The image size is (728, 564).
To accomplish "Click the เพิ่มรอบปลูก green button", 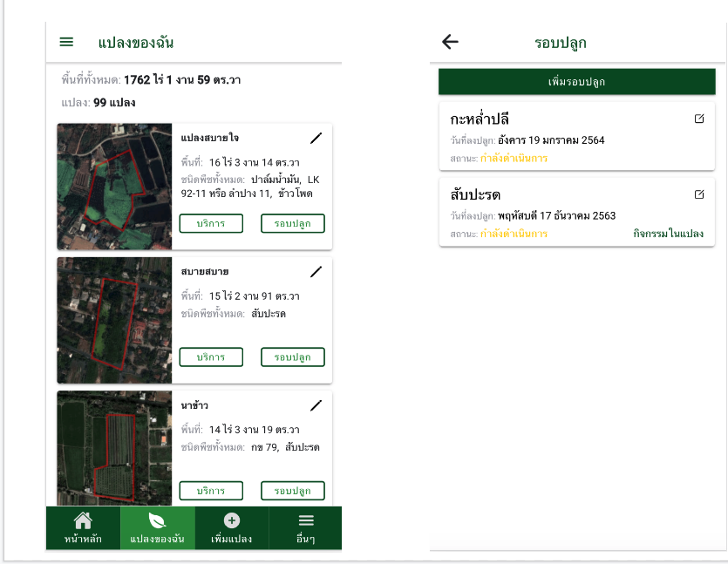I will click(576, 82).
